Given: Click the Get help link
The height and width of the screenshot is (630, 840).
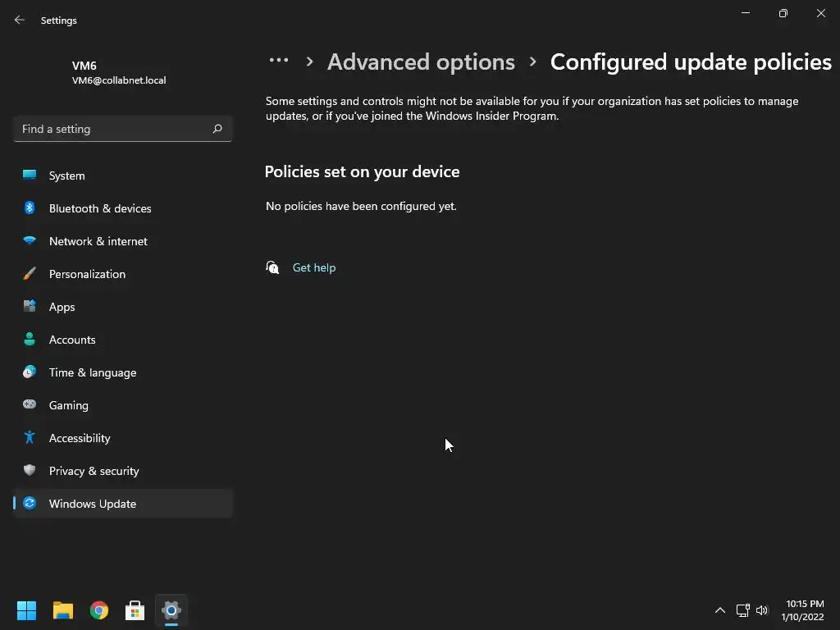Looking at the screenshot, I should tap(313, 267).
